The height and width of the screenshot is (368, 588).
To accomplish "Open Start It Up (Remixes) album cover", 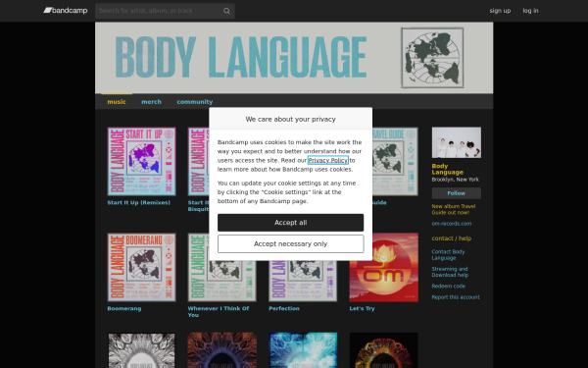I will point(141,162).
